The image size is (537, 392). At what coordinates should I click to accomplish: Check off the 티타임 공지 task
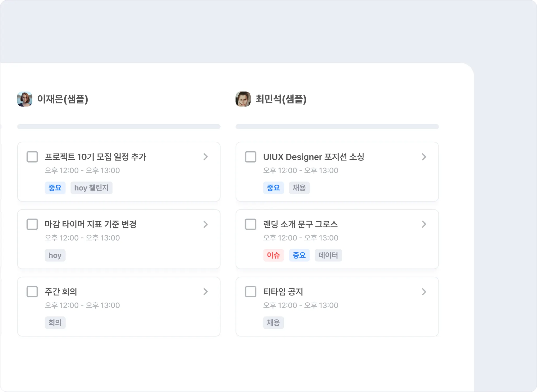coord(251,292)
